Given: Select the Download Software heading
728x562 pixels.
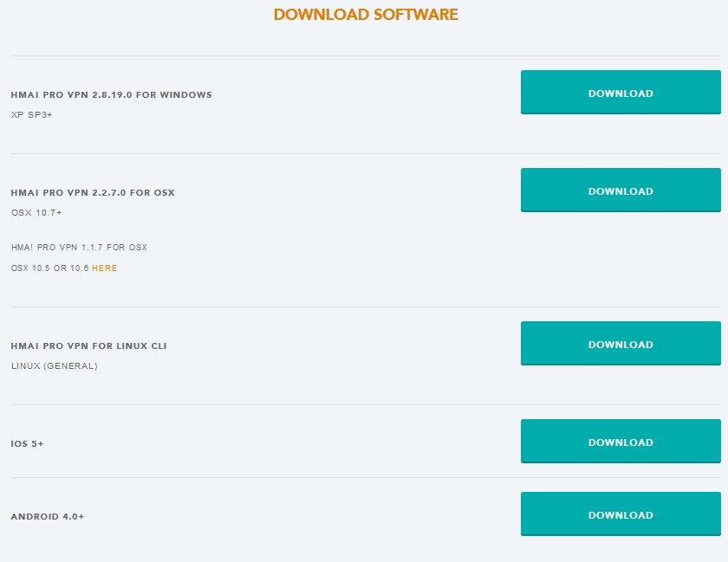Looking at the screenshot, I should coord(366,15).
